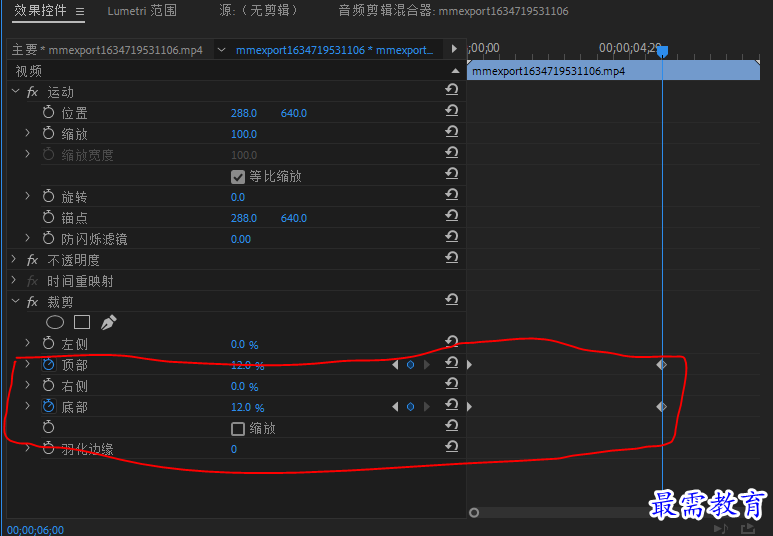Image resolution: width=773 pixels, height=536 pixels.
Task: Select the free-draw bezier pen mask tool
Action: click(x=108, y=322)
